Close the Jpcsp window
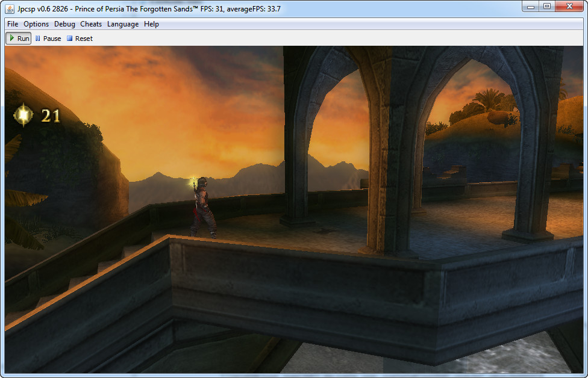Screen dimensions: 588x378 tap(569, 7)
